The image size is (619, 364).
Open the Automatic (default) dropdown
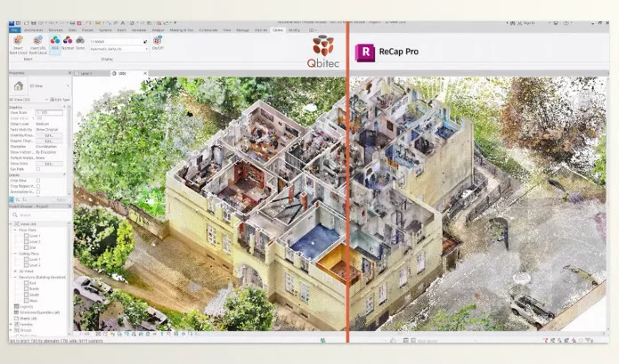click(118, 49)
